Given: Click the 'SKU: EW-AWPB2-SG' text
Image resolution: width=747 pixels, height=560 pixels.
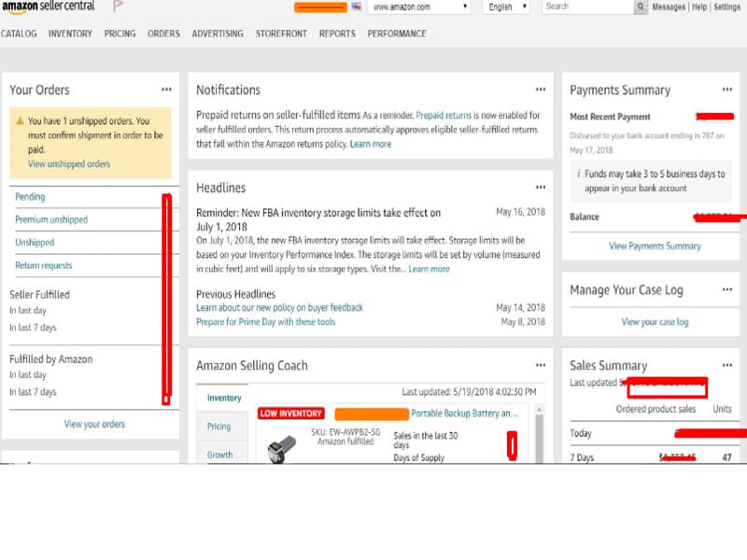Looking at the screenshot, I should [345, 432].
